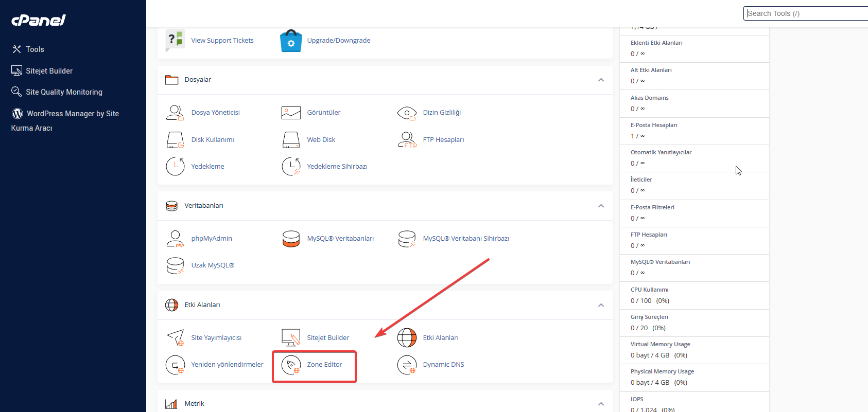Click the Yedekleme clock icon
Screen dimensions: 868x412
click(175, 166)
